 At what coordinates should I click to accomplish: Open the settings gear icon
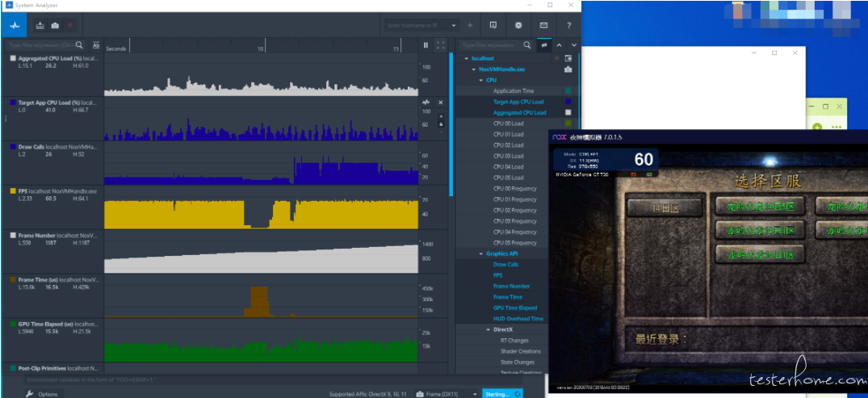[x=518, y=26]
